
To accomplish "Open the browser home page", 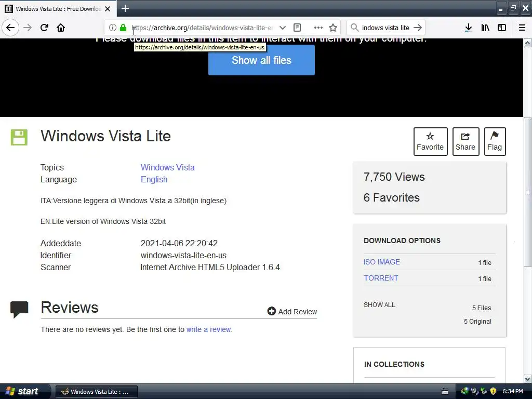I will (61, 28).
